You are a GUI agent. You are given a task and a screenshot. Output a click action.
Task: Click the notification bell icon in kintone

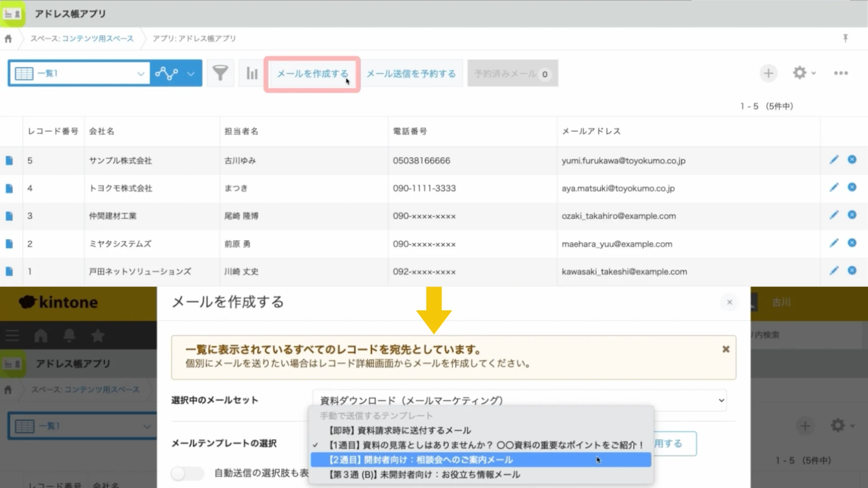tap(69, 335)
